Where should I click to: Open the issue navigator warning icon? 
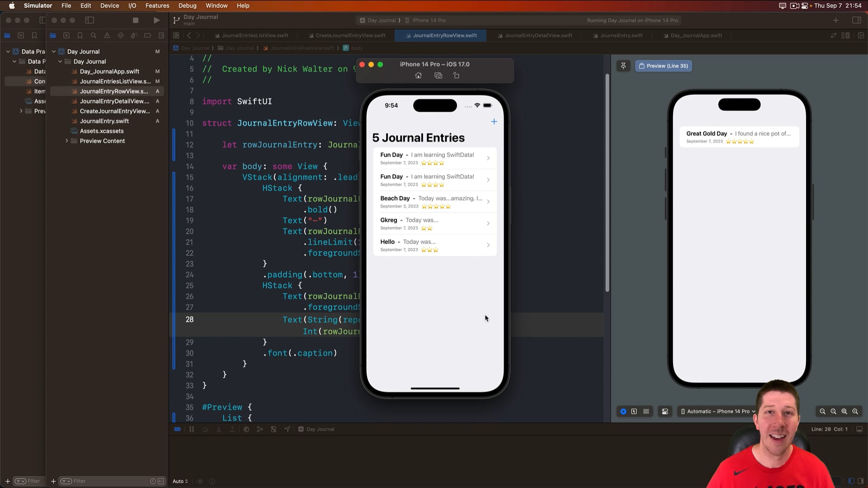click(x=107, y=36)
